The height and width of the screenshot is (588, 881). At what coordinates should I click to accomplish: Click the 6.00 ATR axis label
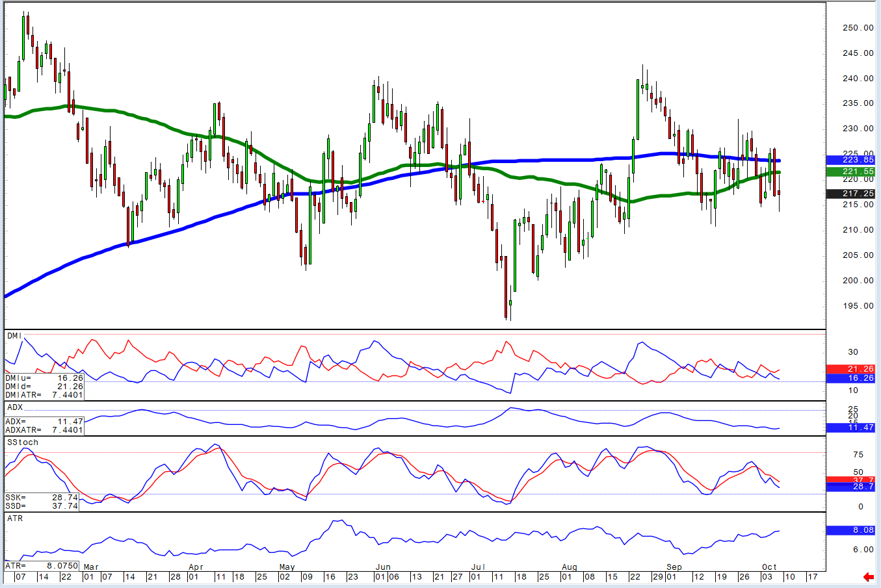point(864,550)
